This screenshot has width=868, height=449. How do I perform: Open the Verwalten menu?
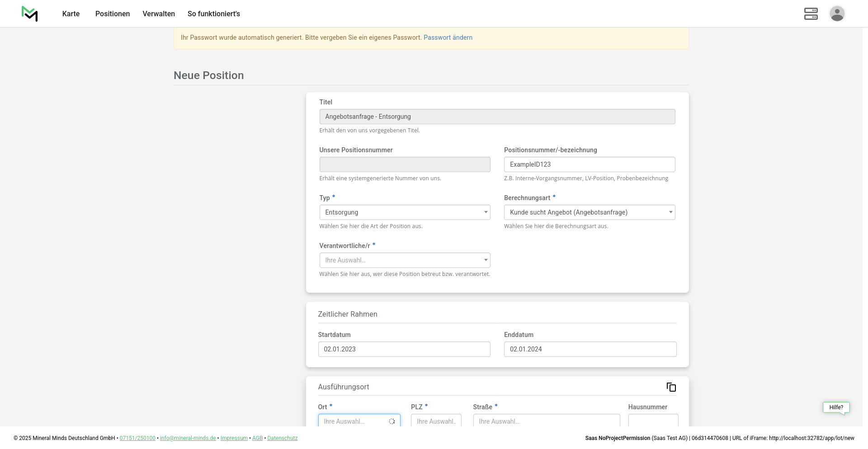tap(159, 14)
